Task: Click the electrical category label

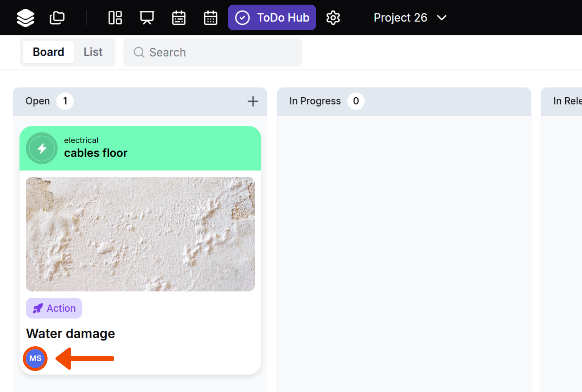Action: tap(81, 140)
